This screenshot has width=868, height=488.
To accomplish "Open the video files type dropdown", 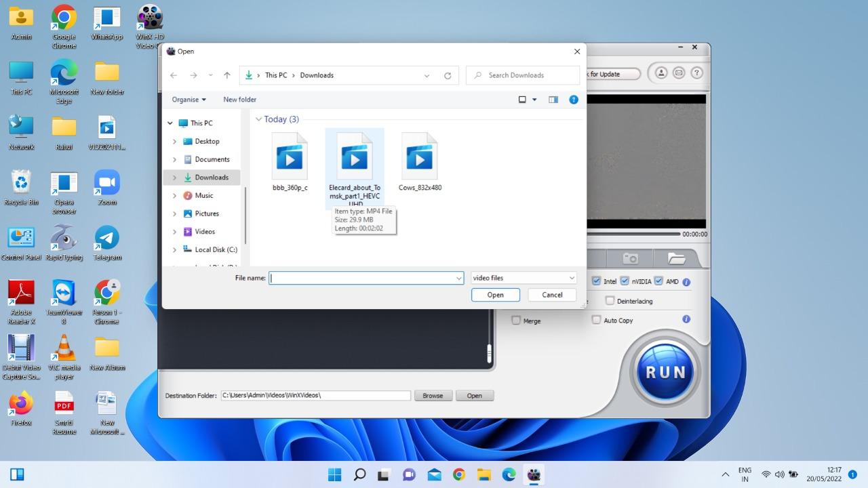I will click(x=524, y=278).
